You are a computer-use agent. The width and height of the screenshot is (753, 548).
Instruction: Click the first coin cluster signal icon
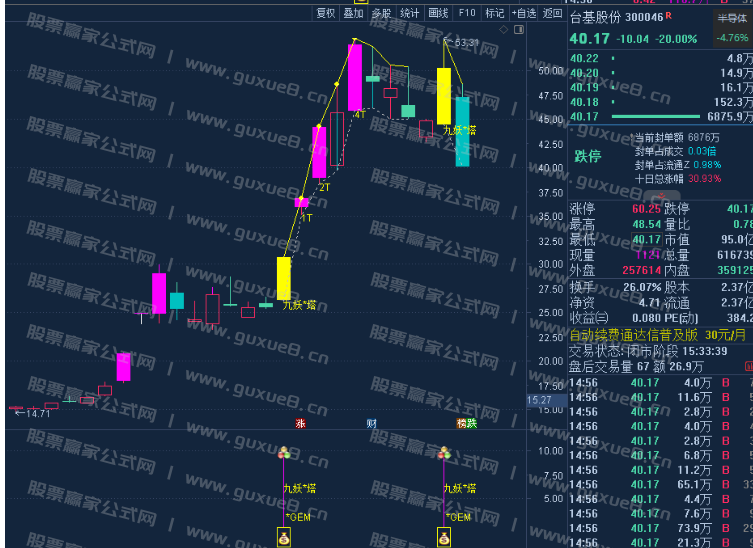point(284,452)
